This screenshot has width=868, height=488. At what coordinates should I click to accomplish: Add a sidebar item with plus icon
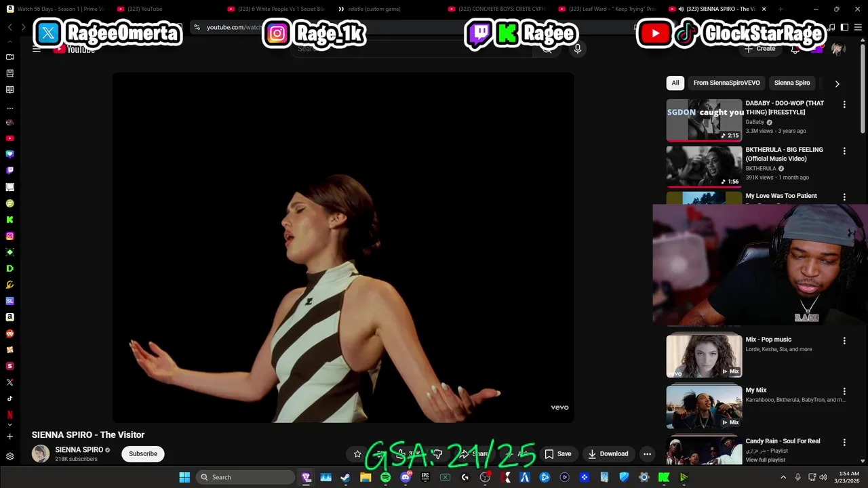click(9, 437)
